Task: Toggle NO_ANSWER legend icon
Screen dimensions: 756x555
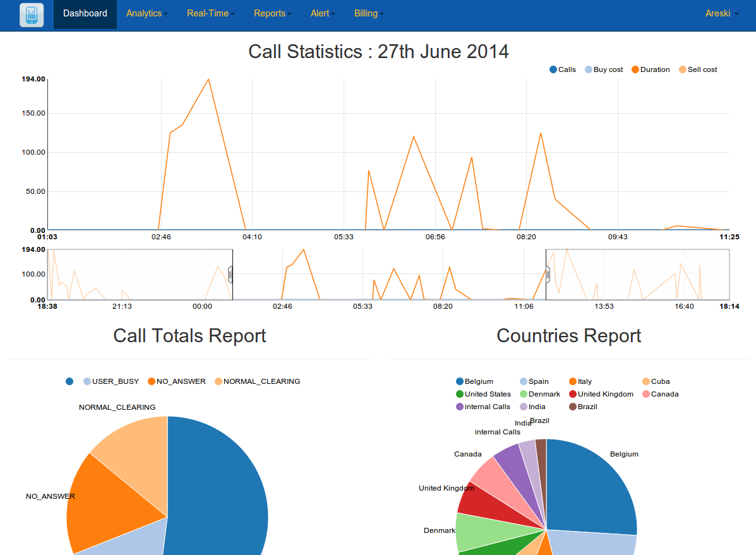Action: (152, 381)
